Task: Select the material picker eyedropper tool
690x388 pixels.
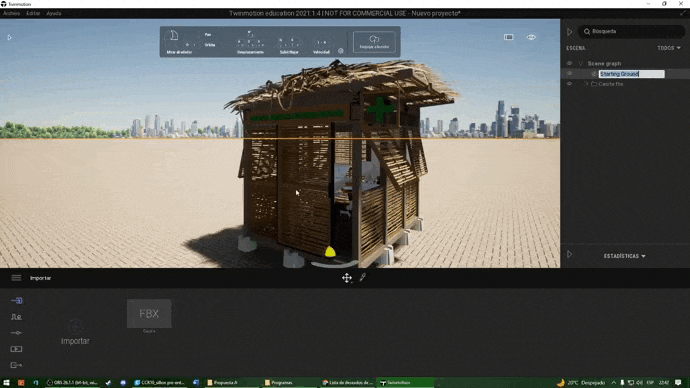Action: tap(363, 277)
